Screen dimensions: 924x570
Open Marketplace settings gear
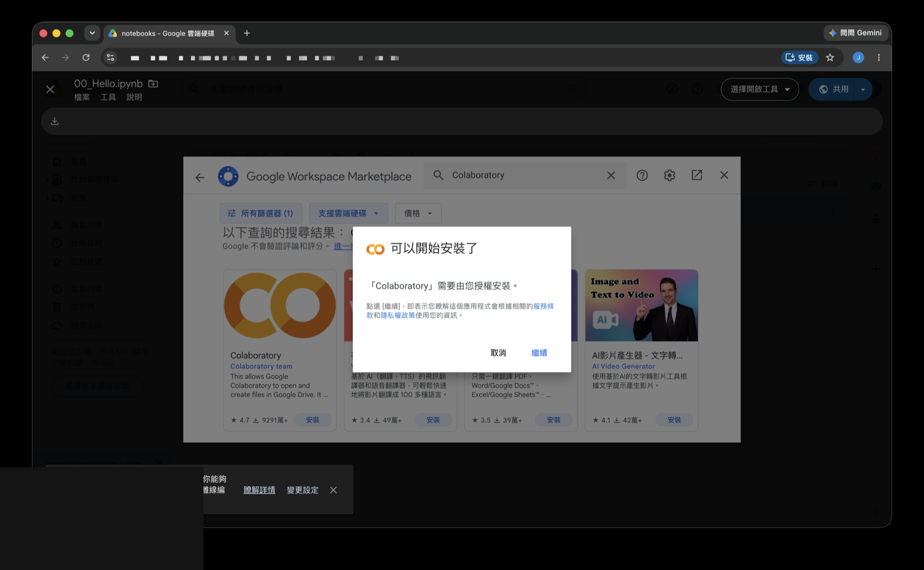point(669,175)
